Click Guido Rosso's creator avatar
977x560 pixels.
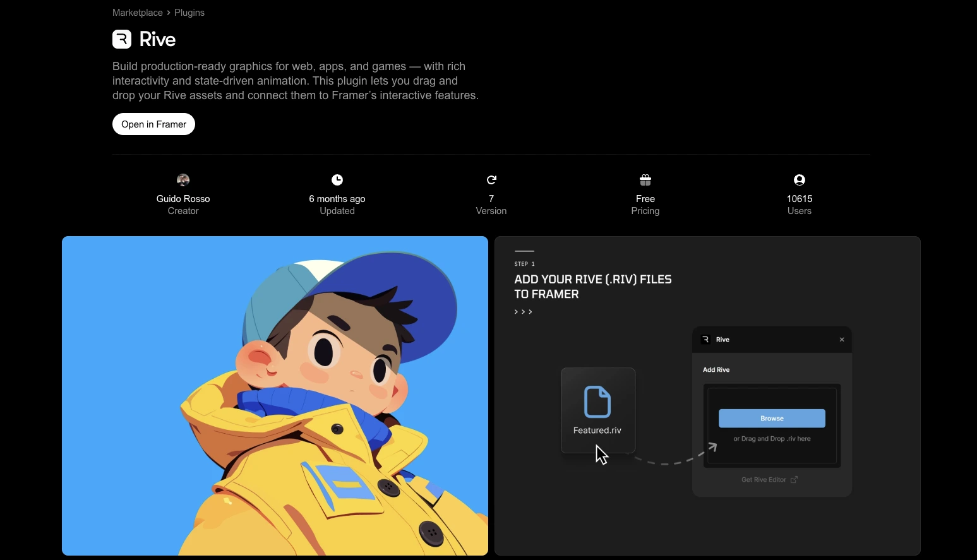point(183,180)
